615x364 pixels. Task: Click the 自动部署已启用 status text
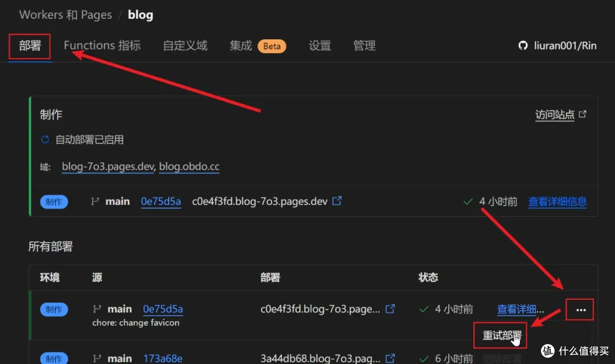pos(89,140)
